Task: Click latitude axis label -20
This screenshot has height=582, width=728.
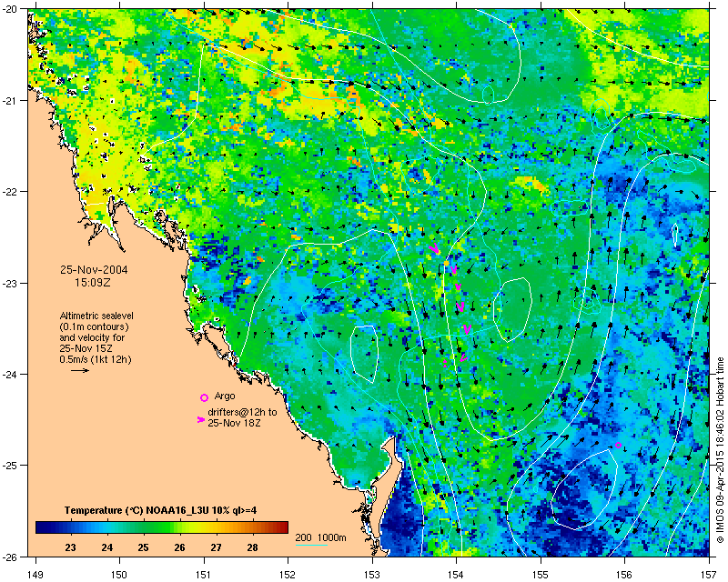Action: (x=10, y=9)
